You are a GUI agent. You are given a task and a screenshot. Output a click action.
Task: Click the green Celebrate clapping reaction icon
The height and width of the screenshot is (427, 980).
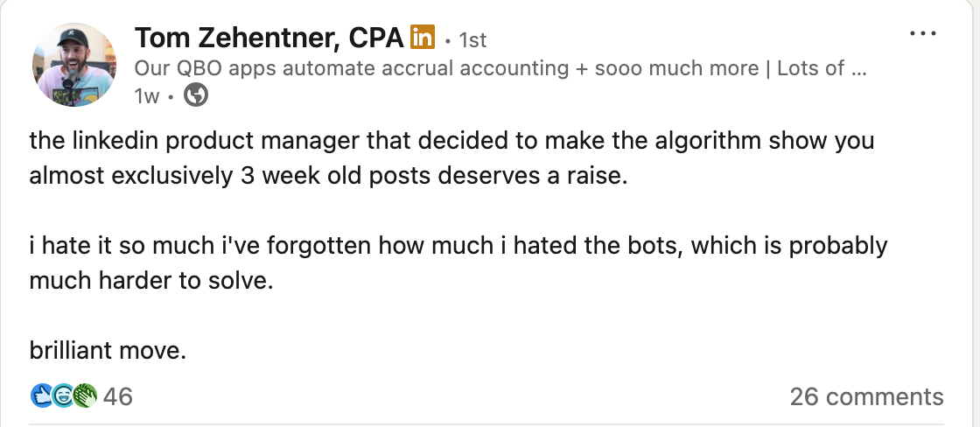(84, 396)
